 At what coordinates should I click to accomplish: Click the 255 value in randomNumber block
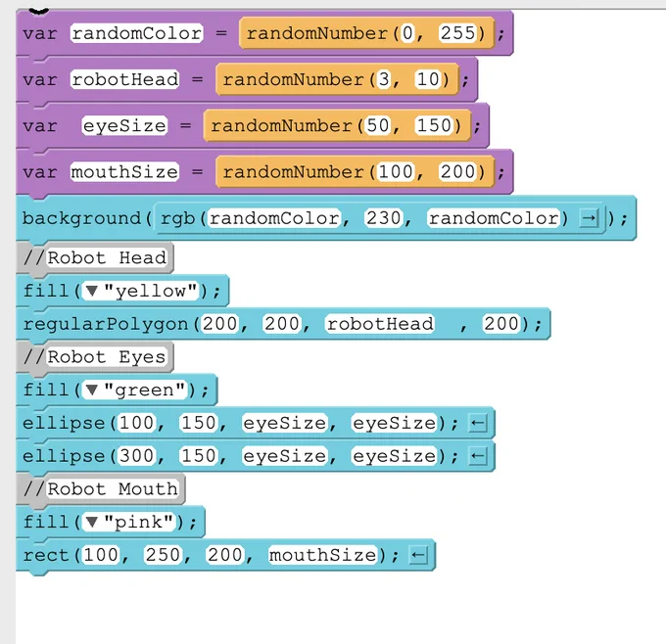[x=457, y=33]
